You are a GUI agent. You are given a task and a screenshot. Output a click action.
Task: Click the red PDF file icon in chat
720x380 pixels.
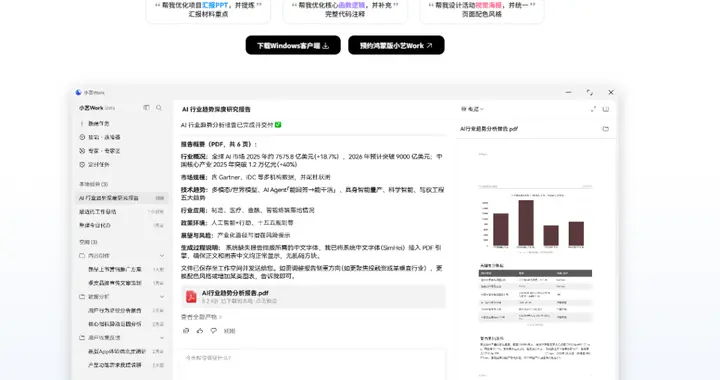[191, 297]
